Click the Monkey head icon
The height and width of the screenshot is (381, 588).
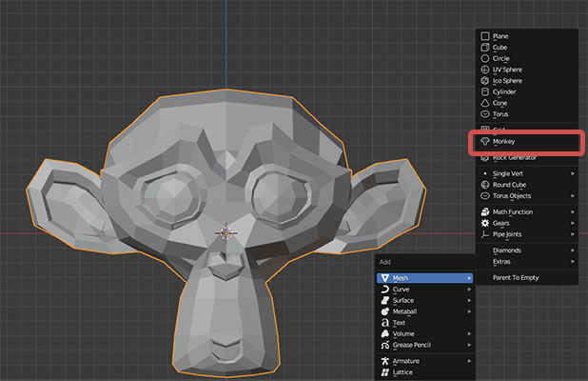(485, 142)
